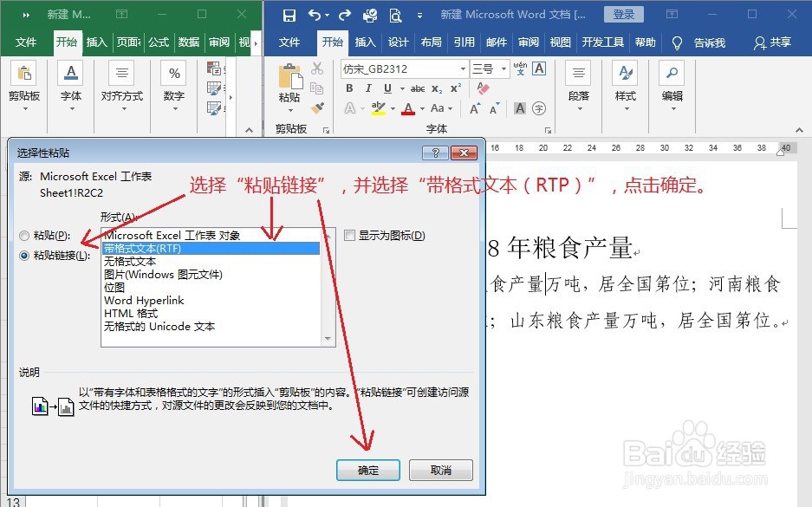Click the Undo icon in the title bar

point(314,14)
